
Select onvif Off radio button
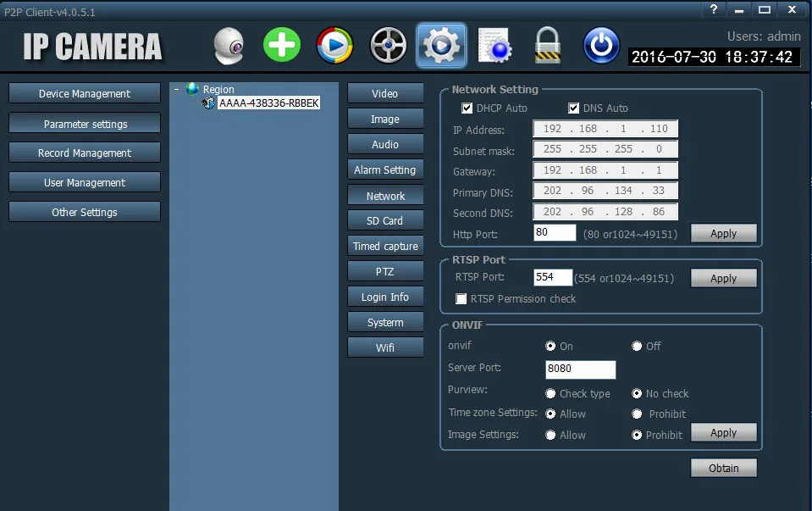(x=637, y=346)
